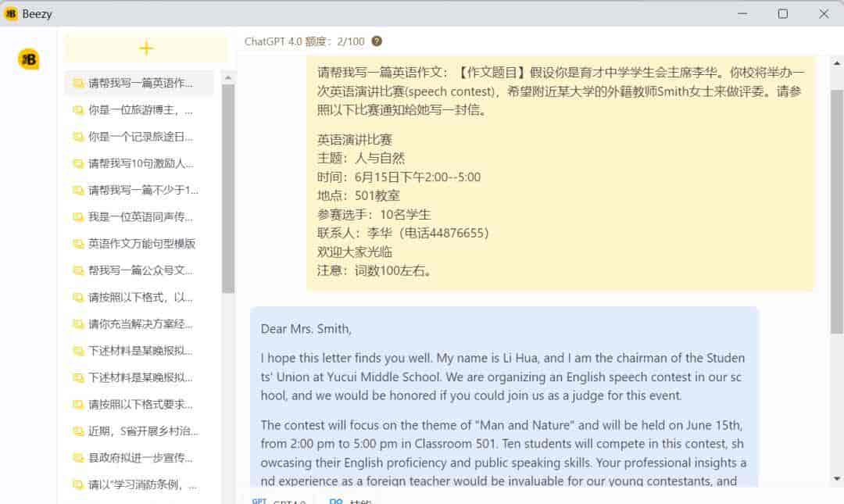Click the DQ icon on the 技能 tab
Viewport: 844px width, 504px height.
[336, 501]
